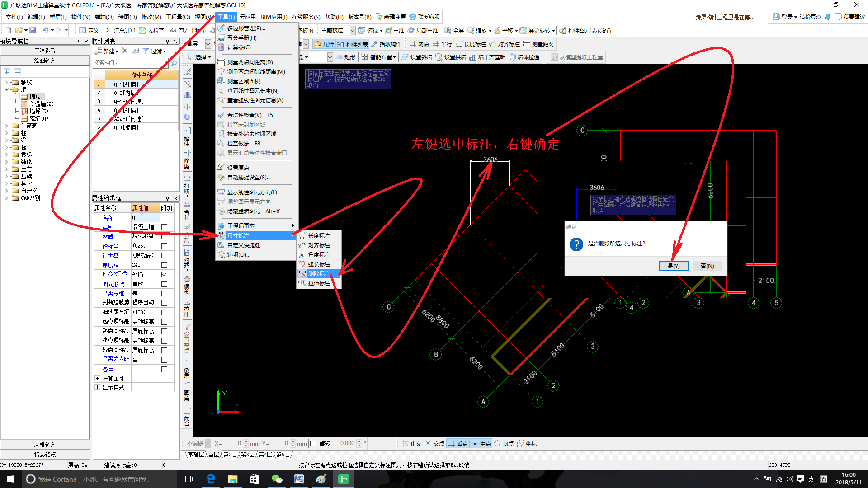The width and height of the screenshot is (868, 488).
Task: Click the Undo arrow icon
Action: tap(45, 30)
